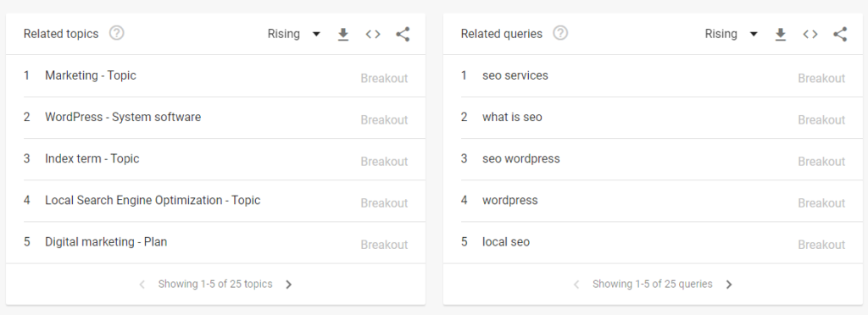Open embed code for Related queries
Image resolution: width=868 pixels, height=315 pixels.
point(810,34)
